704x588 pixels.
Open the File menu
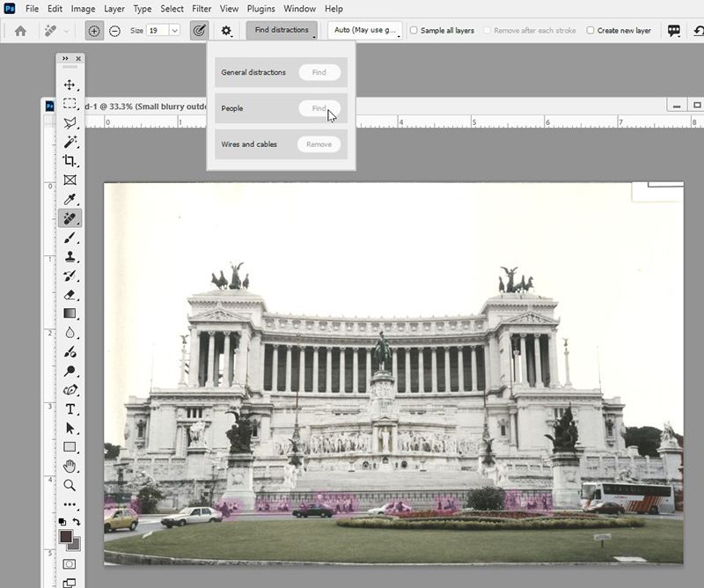[x=32, y=9]
